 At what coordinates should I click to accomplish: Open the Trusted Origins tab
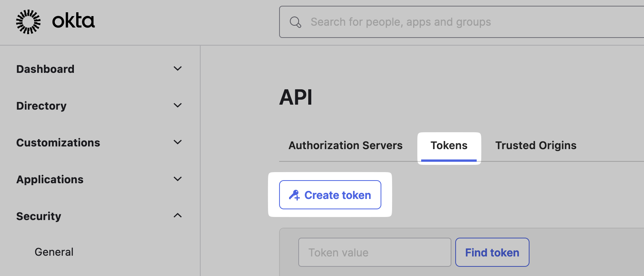point(536,146)
